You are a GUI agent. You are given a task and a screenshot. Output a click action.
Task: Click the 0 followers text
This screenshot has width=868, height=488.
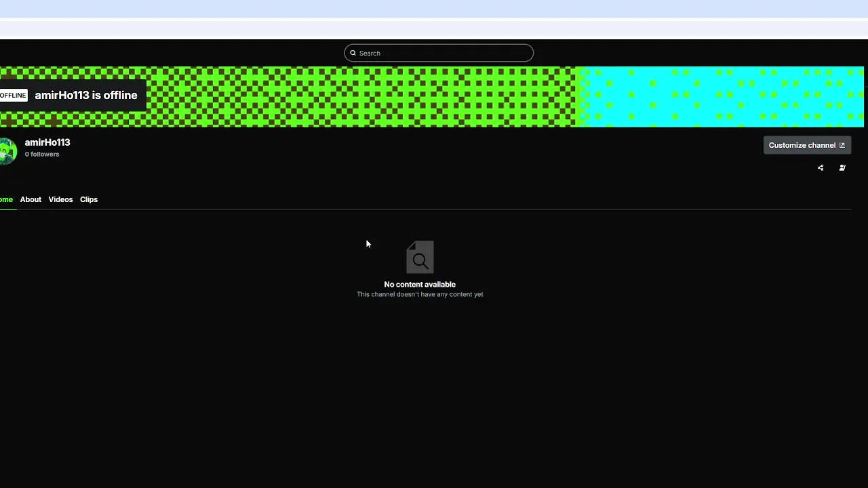point(42,155)
